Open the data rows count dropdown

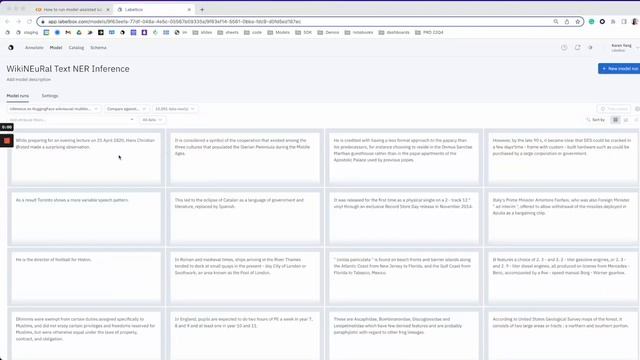coord(175,109)
